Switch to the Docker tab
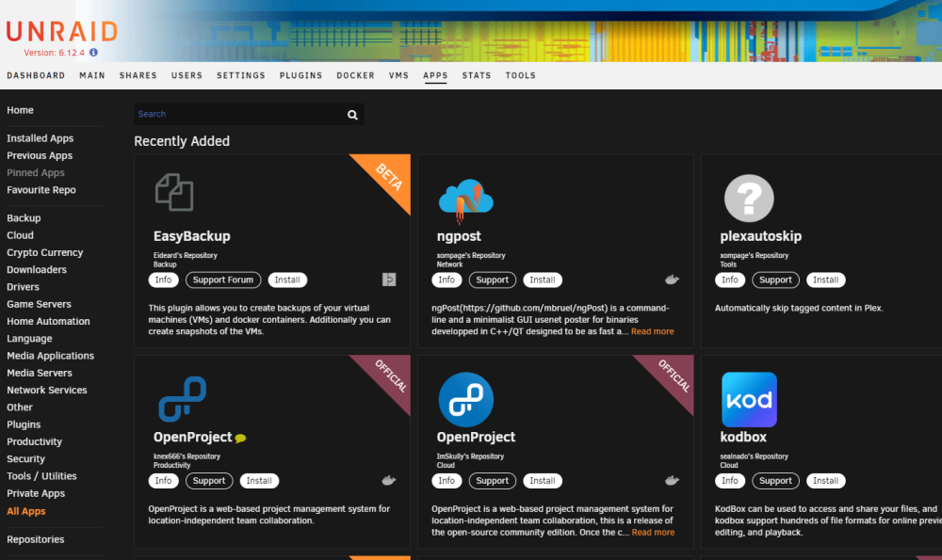Image resolution: width=942 pixels, height=560 pixels. click(355, 75)
